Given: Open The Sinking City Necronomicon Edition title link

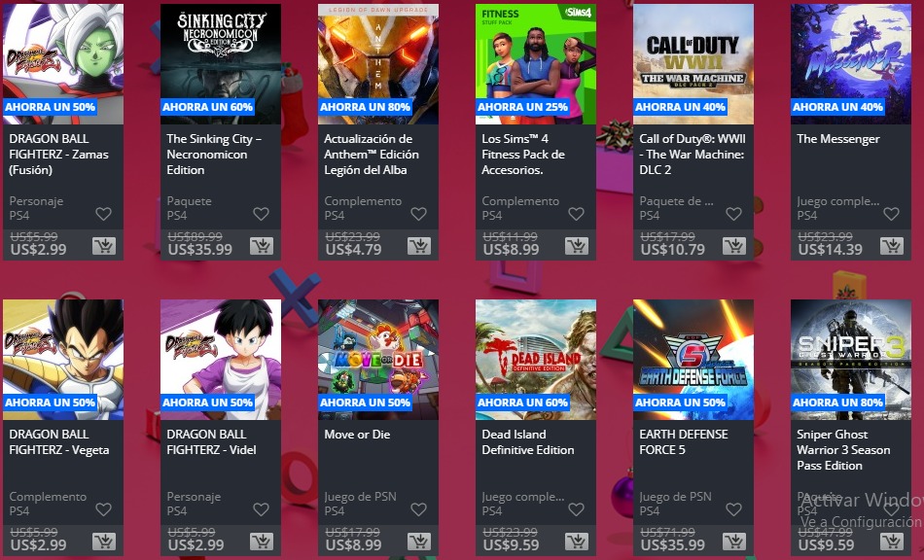Looking at the screenshot, I should pyautogui.click(x=214, y=155).
